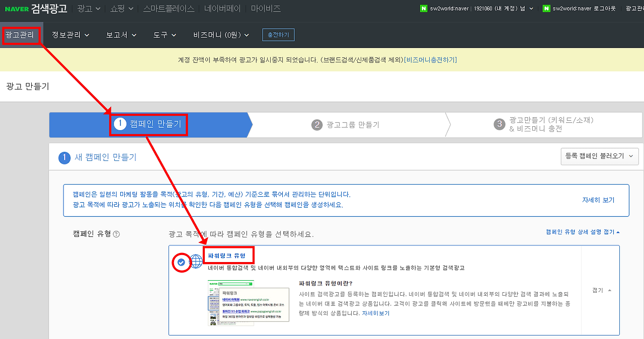Screen dimensions: 644x339
Task: Open the 광고 dropdown in top bar
Action: pyautogui.click(x=89, y=9)
